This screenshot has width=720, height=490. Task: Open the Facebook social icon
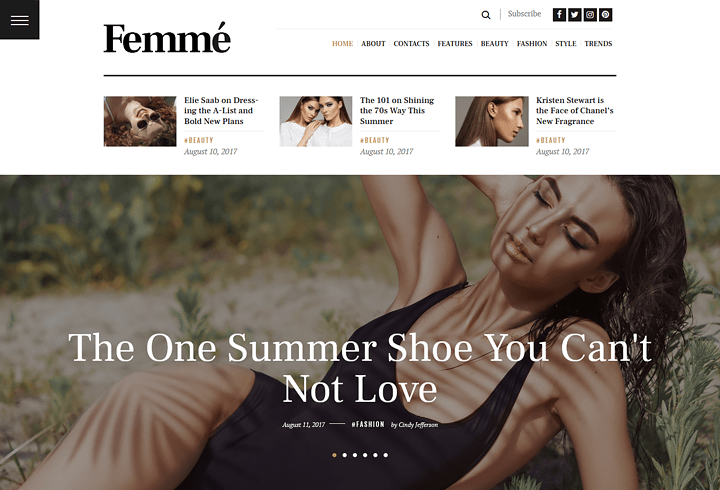coord(559,15)
